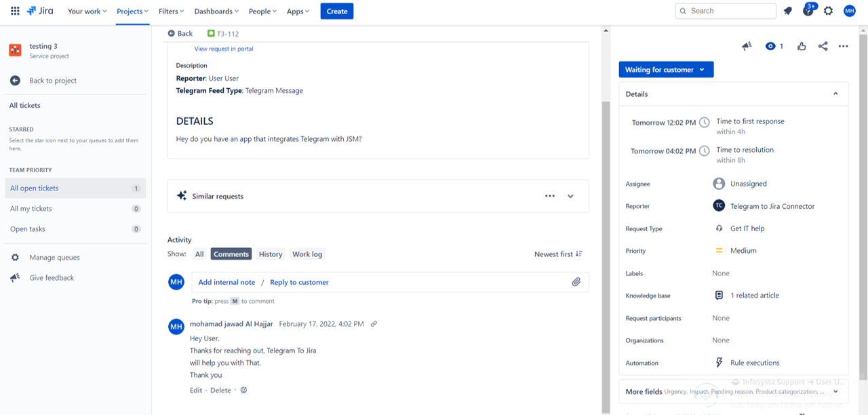Screen dimensions: 868x415
Task: Open the Dashboards menu
Action: coord(216,11)
